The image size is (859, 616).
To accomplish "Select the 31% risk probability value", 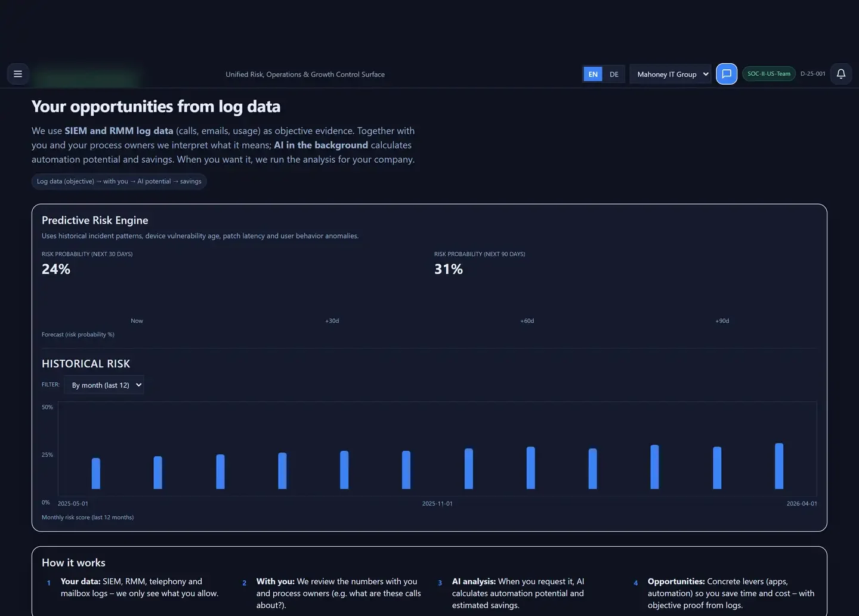I will tap(449, 269).
